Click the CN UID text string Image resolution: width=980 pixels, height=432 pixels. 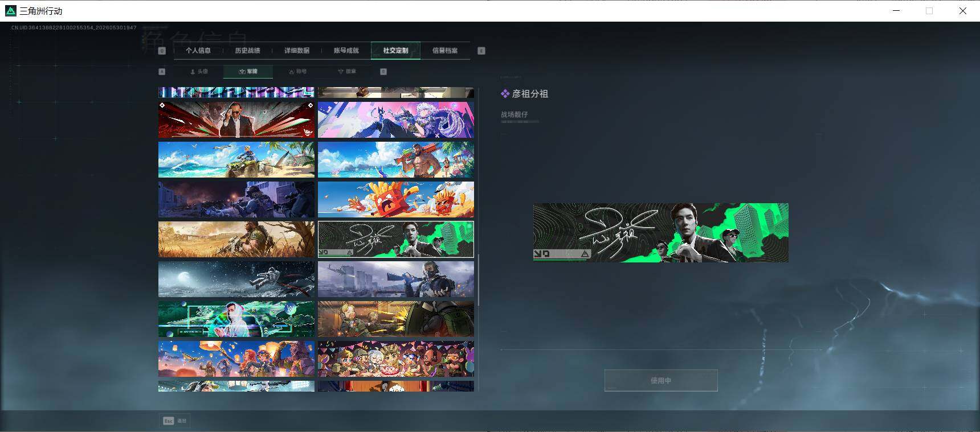74,27
